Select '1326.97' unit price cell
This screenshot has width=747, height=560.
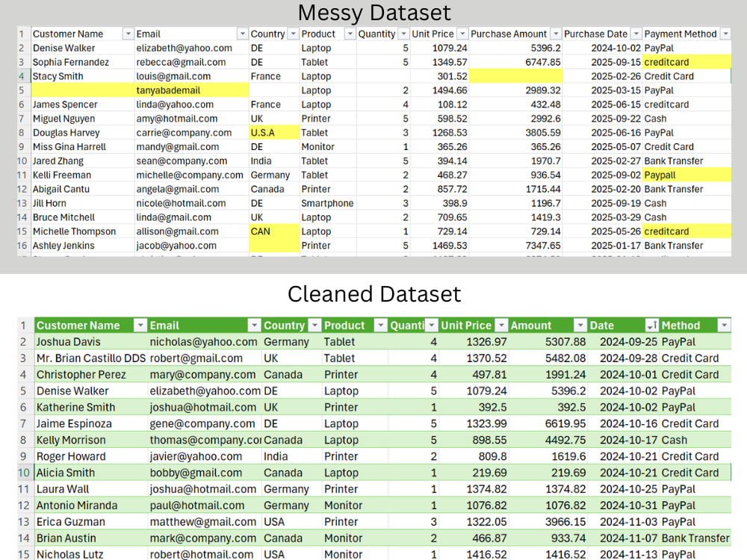coord(474,342)
